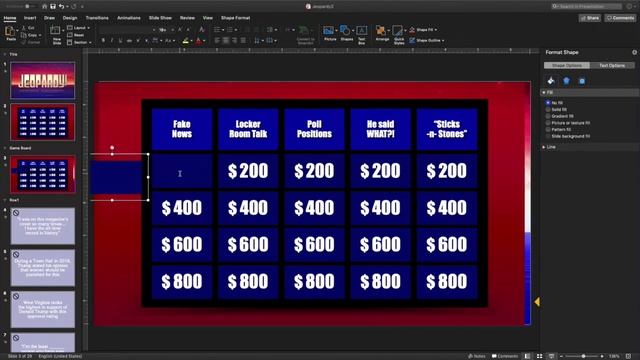The image size is (640, 360).
Task: Open the Transitions tab
Action: [97, 18]
